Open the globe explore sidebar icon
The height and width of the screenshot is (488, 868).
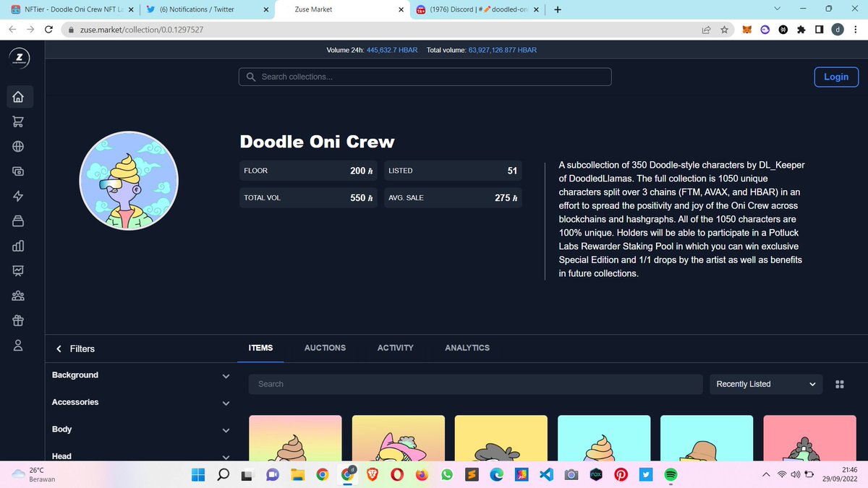click(x=18, y=146)
